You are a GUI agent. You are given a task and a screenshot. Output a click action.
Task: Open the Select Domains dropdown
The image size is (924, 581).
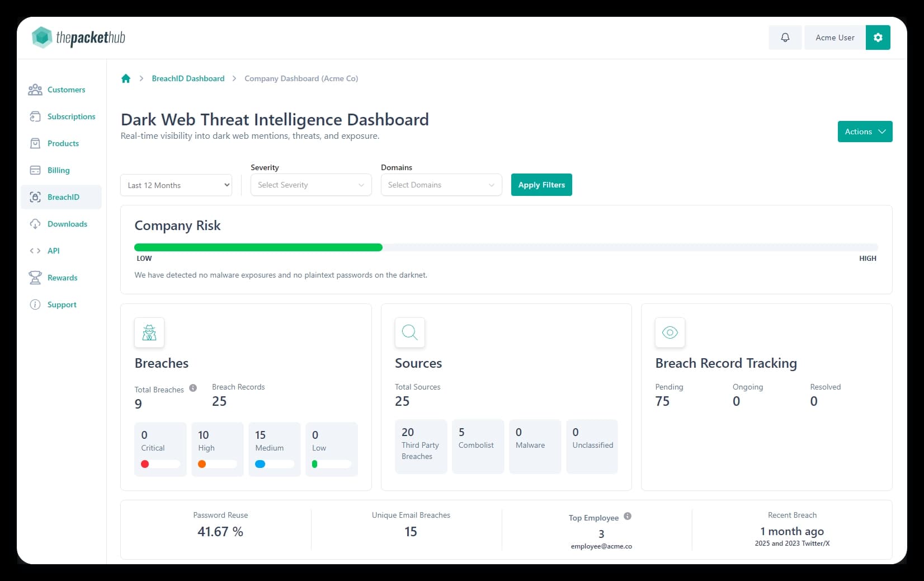[x=441, y=185]
